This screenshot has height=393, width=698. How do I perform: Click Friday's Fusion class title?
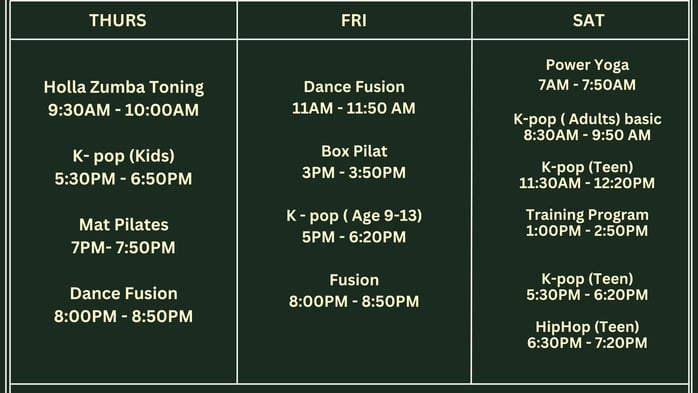click(354, 280)
